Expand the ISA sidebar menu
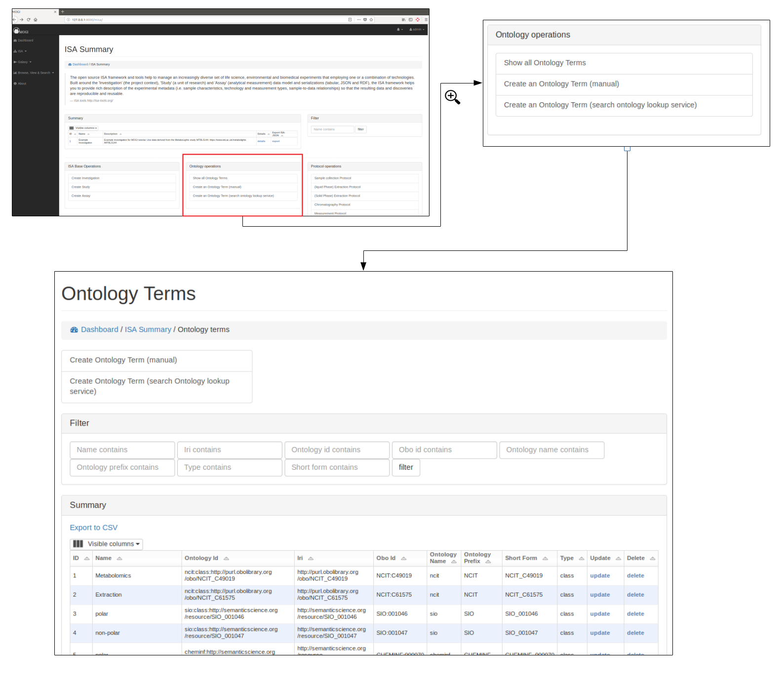The image size is (784, 688). (20, 51)
